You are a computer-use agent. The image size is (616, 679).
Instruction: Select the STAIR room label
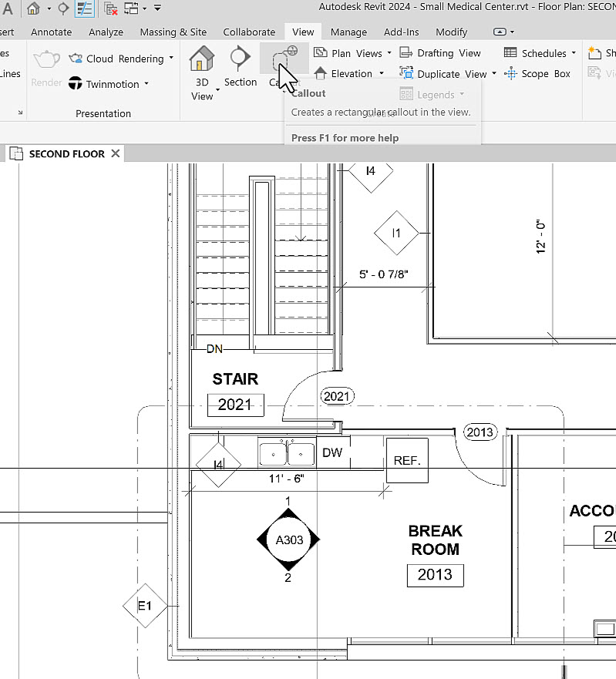[235, 379]
